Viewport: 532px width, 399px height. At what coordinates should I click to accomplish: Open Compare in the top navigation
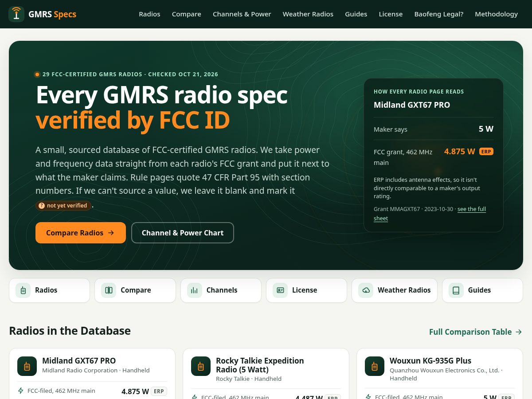(x=187, y=14)
